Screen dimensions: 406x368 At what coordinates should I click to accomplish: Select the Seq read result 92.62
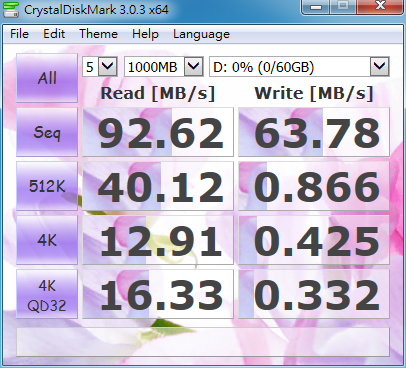pos(158,132)
